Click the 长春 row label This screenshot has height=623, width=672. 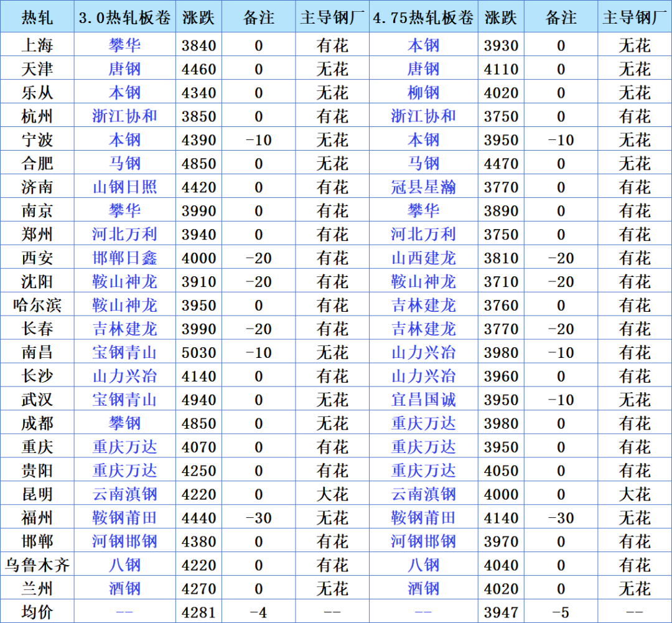(x=37, y=329)
